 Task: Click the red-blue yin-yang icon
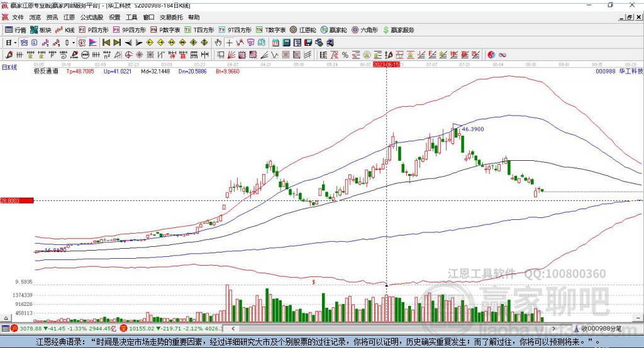click(491, 55)
